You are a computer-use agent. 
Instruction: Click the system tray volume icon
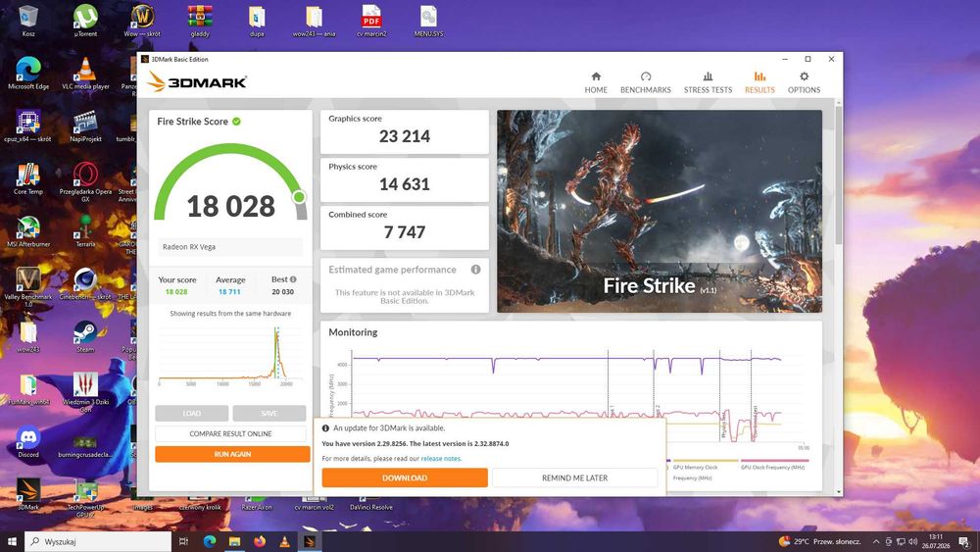click(x=912, y=541)
